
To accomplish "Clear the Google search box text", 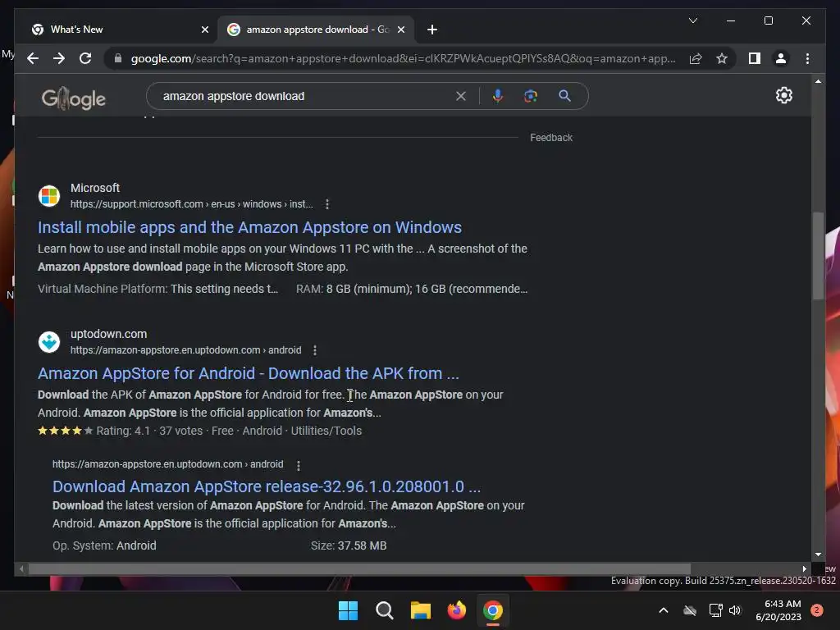I will (x=461, y=96).
